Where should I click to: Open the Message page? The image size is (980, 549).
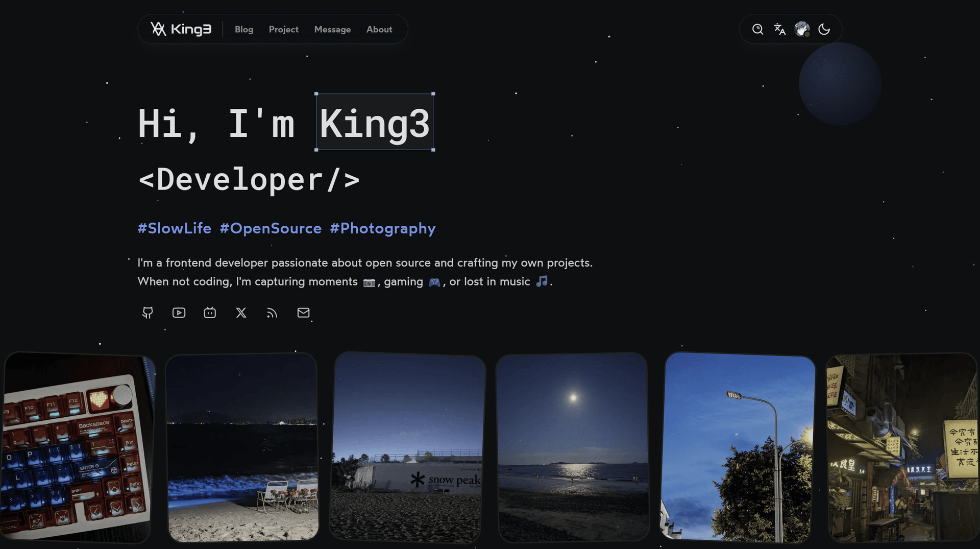point(332,30)
